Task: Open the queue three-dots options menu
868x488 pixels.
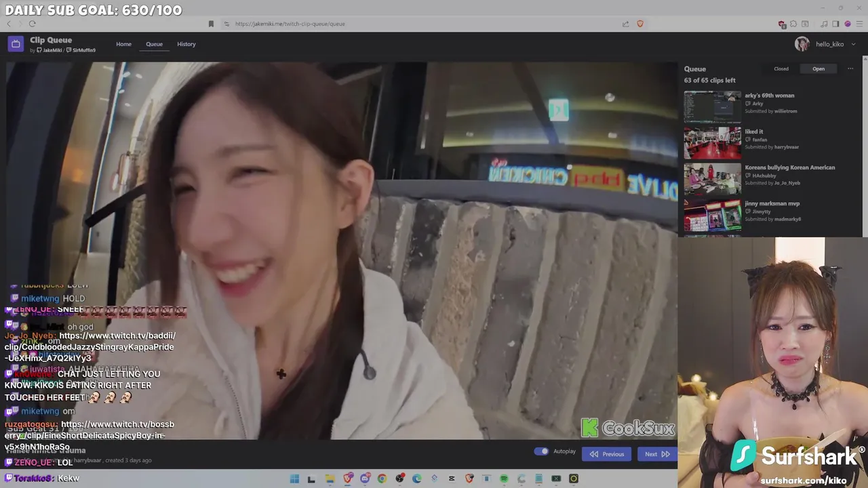Action: [850, 68]
